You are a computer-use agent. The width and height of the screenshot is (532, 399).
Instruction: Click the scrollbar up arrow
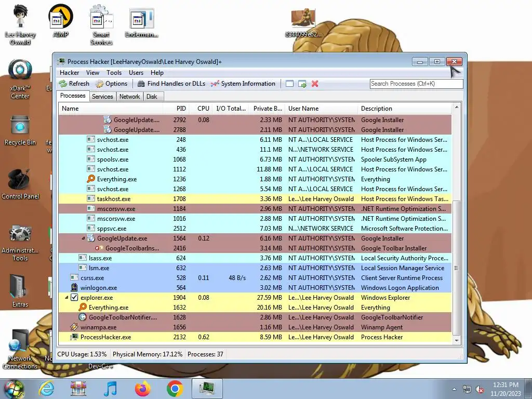[456, 107]
